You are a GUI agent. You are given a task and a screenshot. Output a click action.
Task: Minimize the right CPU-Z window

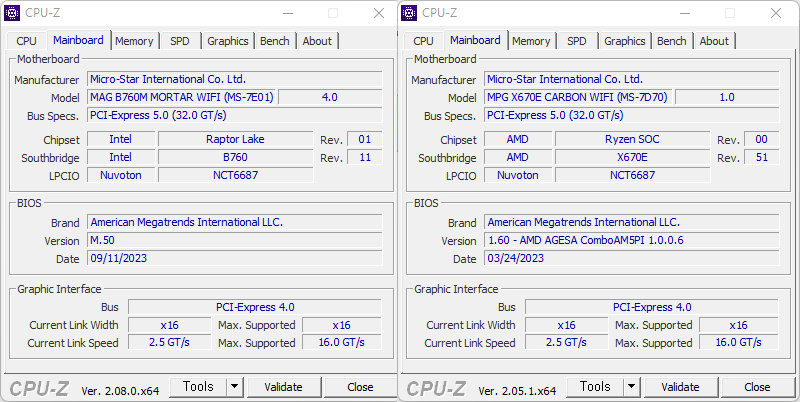pyautogui.click(x=685, y=13)
